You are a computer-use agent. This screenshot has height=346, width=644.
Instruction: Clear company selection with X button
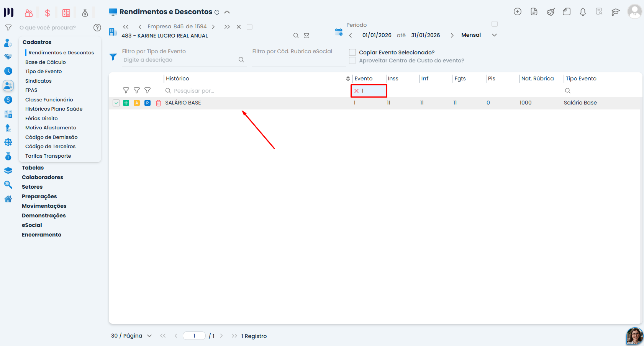(239, 27)
